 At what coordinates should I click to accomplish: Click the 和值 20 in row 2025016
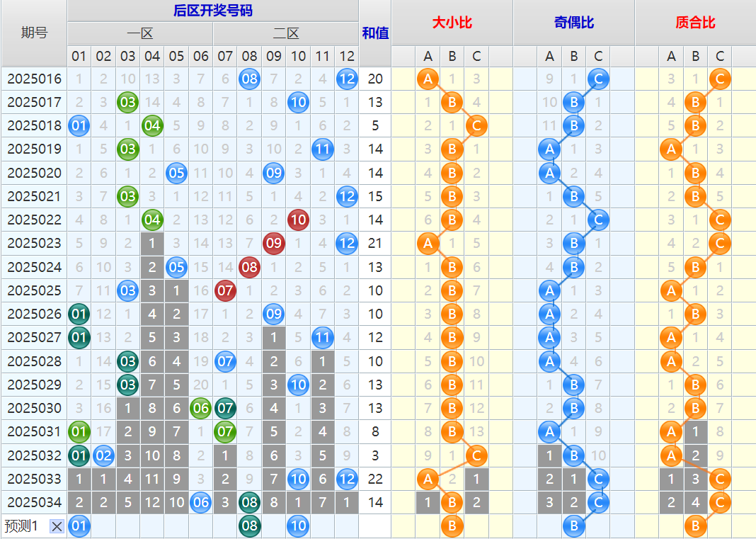[x=375, y=79]
